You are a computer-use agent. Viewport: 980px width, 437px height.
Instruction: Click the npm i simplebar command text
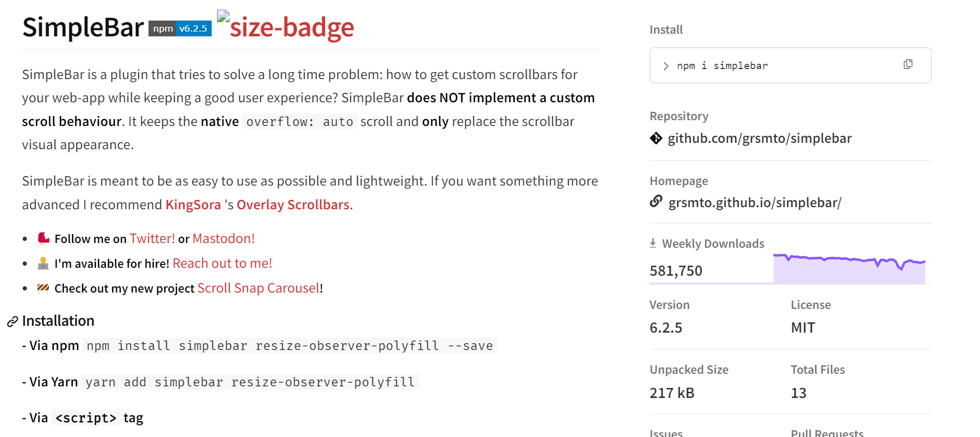(x=722, y=66)
